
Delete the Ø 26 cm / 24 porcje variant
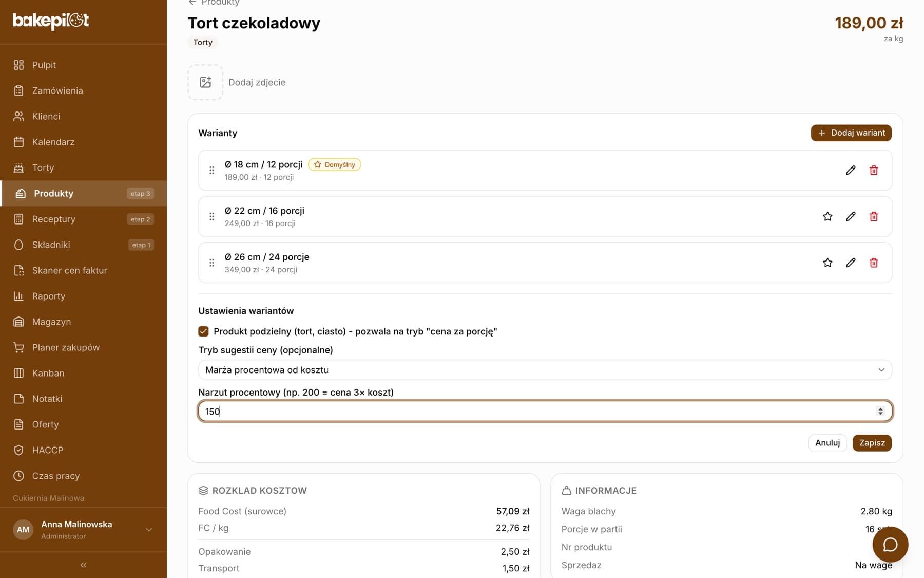(874, 263)
